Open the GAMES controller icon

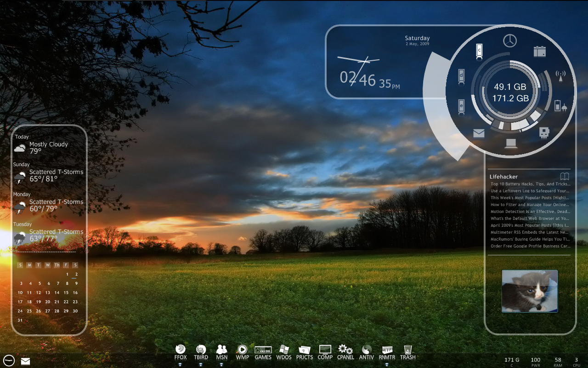tap(263, 350)
